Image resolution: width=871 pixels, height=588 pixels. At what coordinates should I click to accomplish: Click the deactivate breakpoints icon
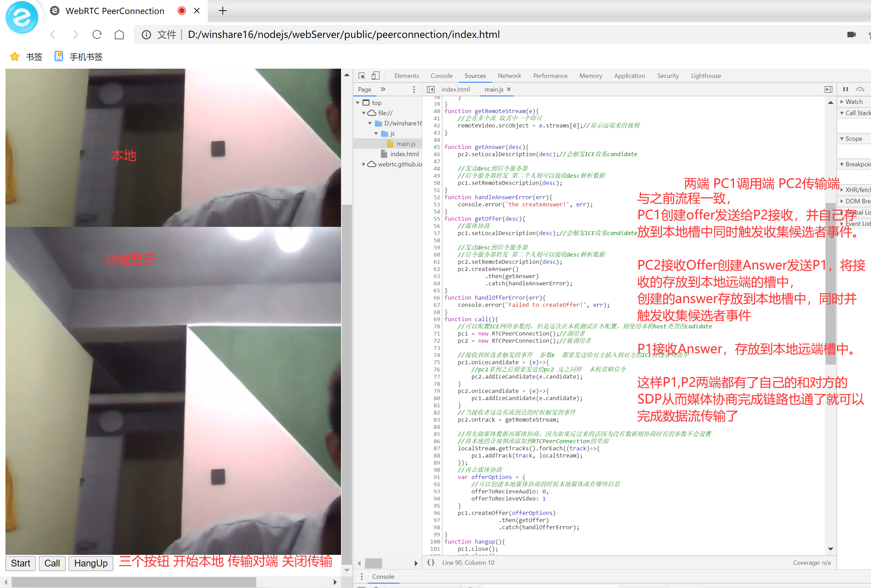(860, 90)
